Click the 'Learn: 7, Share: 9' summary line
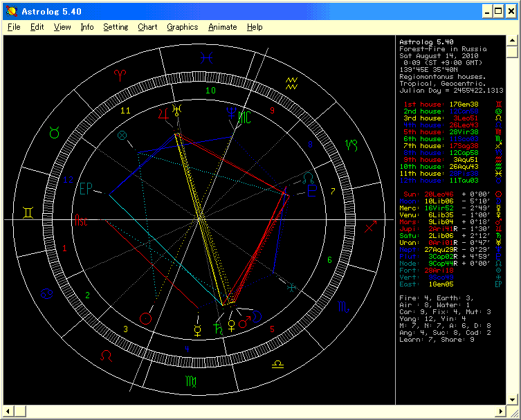Screen dimensions: 521x420 point(437,340)
